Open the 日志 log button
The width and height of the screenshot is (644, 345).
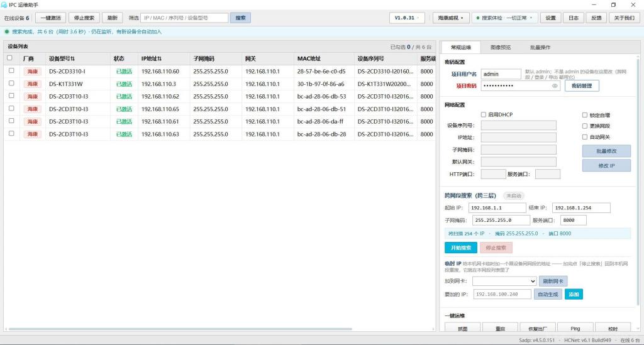coord(574,18)
